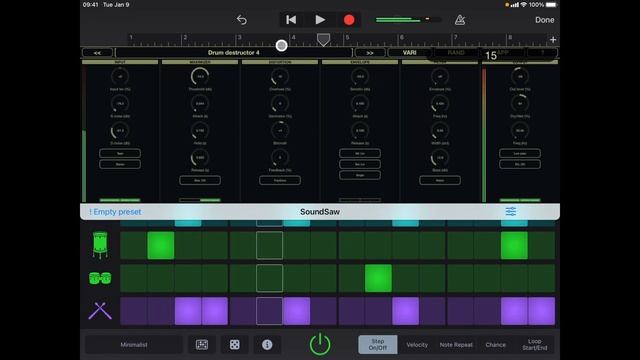The image size is (640, 360).
Task: Adjust the Out level knob
Action: point(520,76)
